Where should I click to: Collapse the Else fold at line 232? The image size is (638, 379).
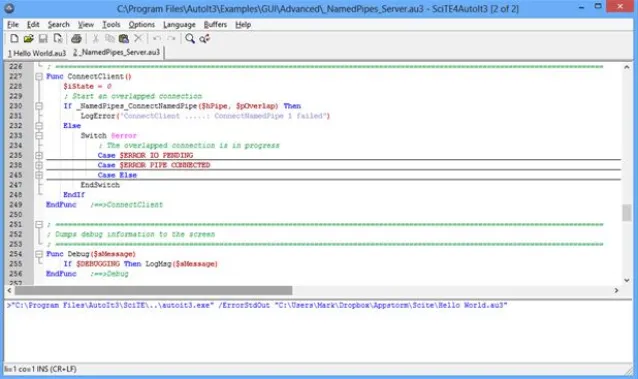39,126
